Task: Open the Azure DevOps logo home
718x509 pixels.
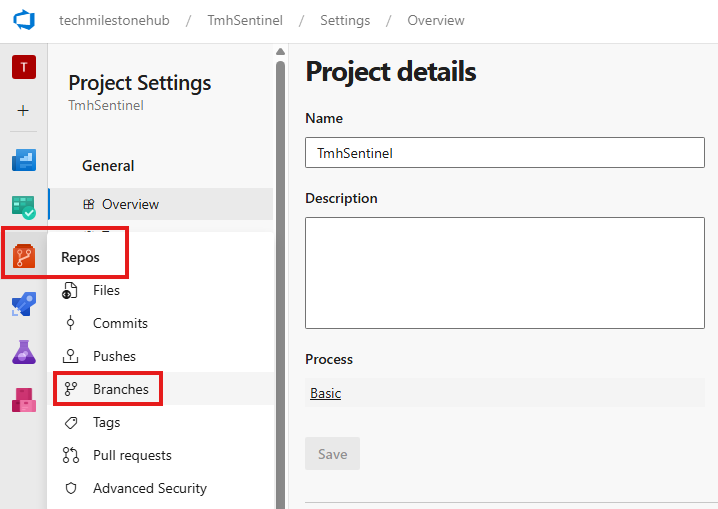Action: click(x=24, y=21)
